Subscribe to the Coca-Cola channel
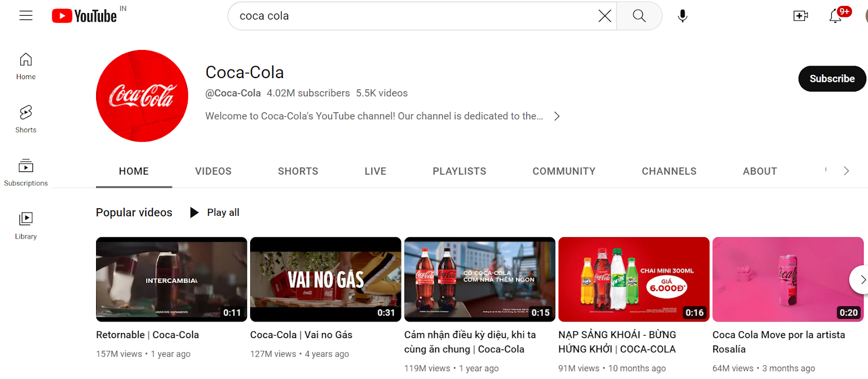This screenshot has width=868, height=379. (832, 79)
